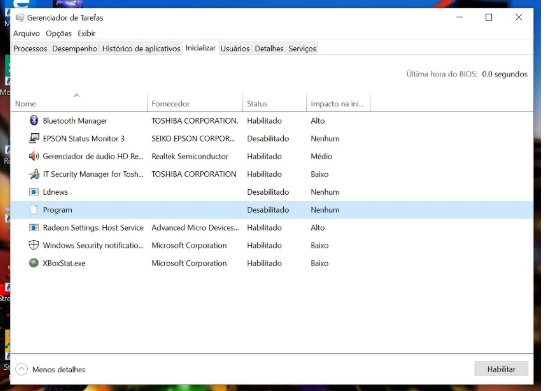Open the Histórico de aplicativos tab
Viewport: 558px width, 391px height.
point(141,48)
